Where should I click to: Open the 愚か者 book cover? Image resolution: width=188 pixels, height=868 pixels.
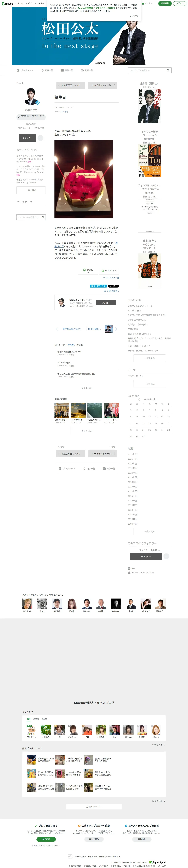click(x=150, y=106)
